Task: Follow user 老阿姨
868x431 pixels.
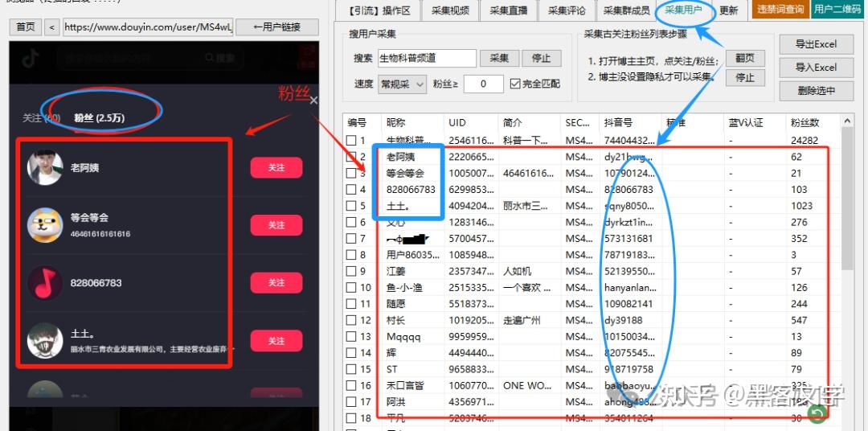Action: [276, 167]
